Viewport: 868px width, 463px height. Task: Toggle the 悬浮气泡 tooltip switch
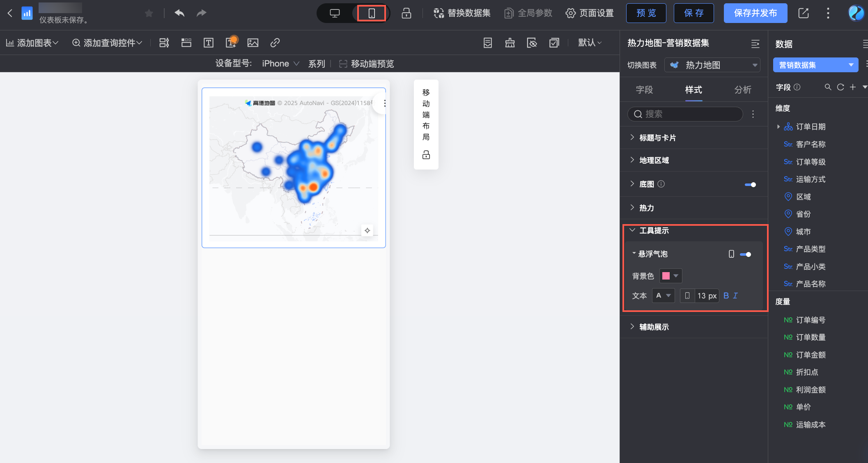tap(745, 254)
